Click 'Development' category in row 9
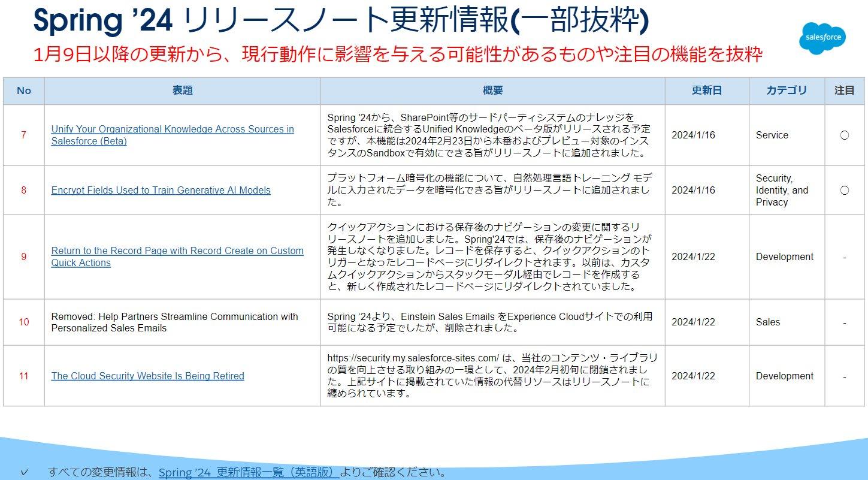The height and width of the screenshot is (480, 868). tap(785, 256)
